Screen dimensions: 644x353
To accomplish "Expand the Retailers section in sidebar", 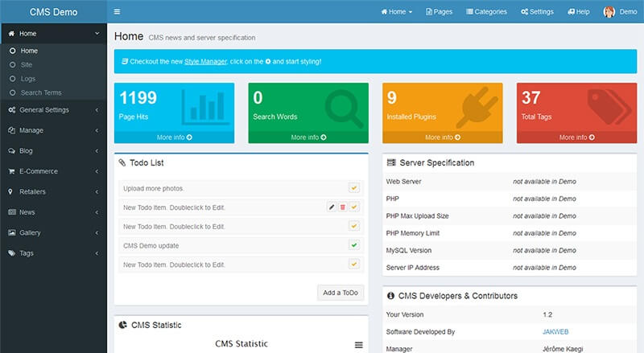I will coord(97,191).
